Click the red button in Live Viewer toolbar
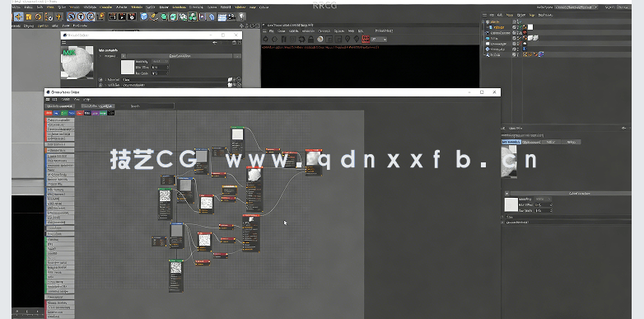The image size is (644, 319). click(x=366, y=39)
